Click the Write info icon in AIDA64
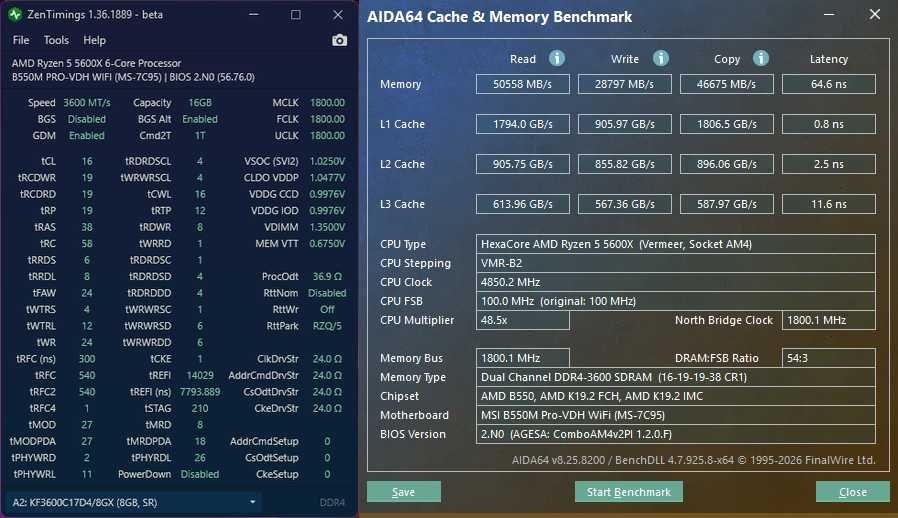The image size is (898, 518). pyautogui.click(x=660, y=58)
